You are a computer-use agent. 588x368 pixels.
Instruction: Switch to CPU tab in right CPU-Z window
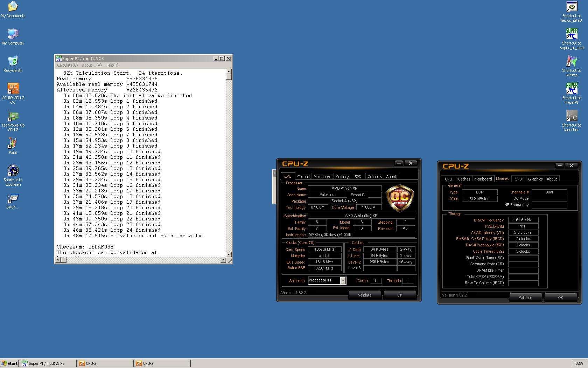[448, 179]
